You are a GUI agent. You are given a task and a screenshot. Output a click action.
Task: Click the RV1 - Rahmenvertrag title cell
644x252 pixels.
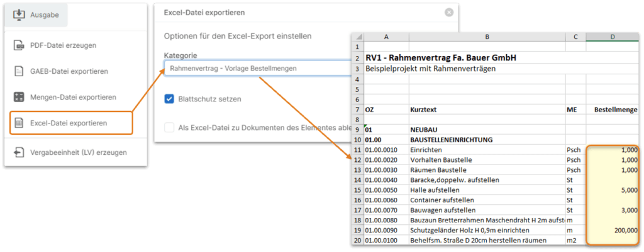440,57
